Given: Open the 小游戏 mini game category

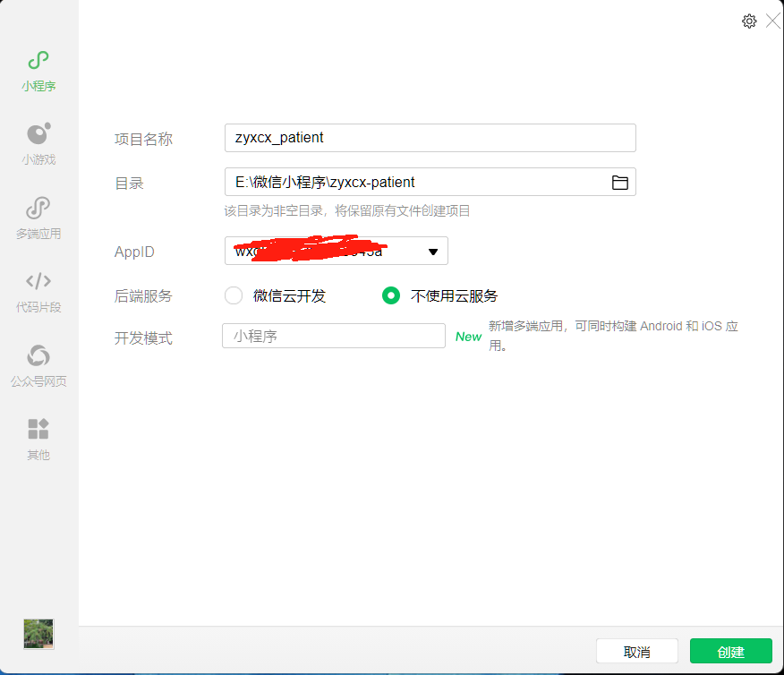Looking at the screenshot, I should click(38, 133).
